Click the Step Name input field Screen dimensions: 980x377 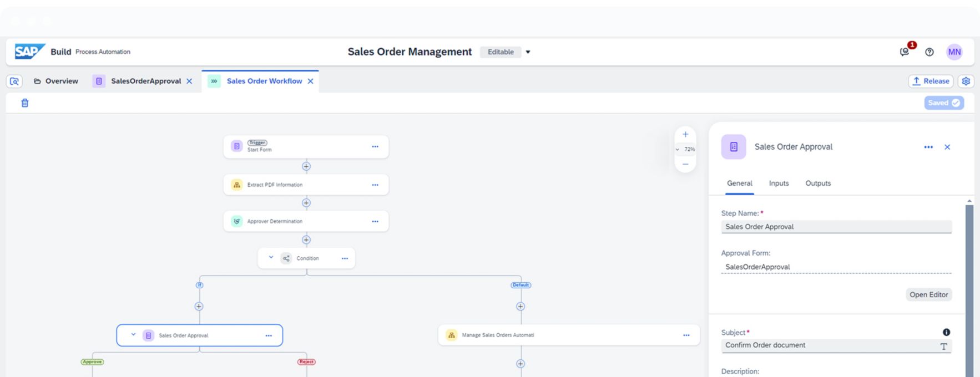coord(836,227)
